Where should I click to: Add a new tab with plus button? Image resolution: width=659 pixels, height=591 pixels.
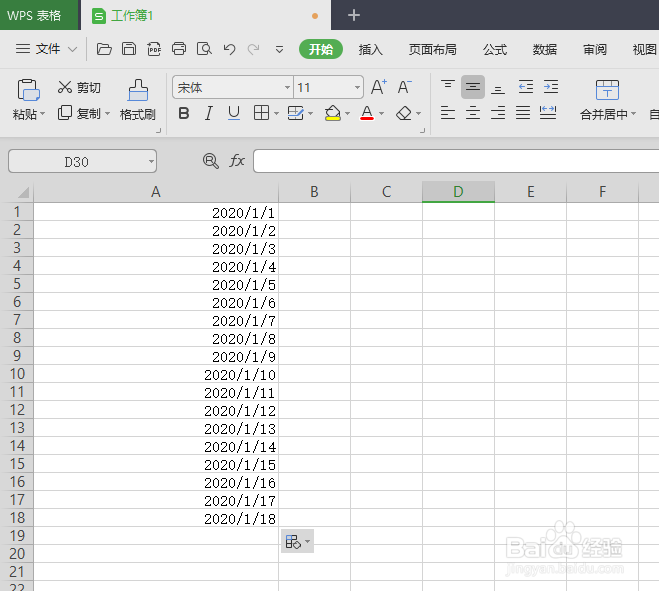click(354, 16)
